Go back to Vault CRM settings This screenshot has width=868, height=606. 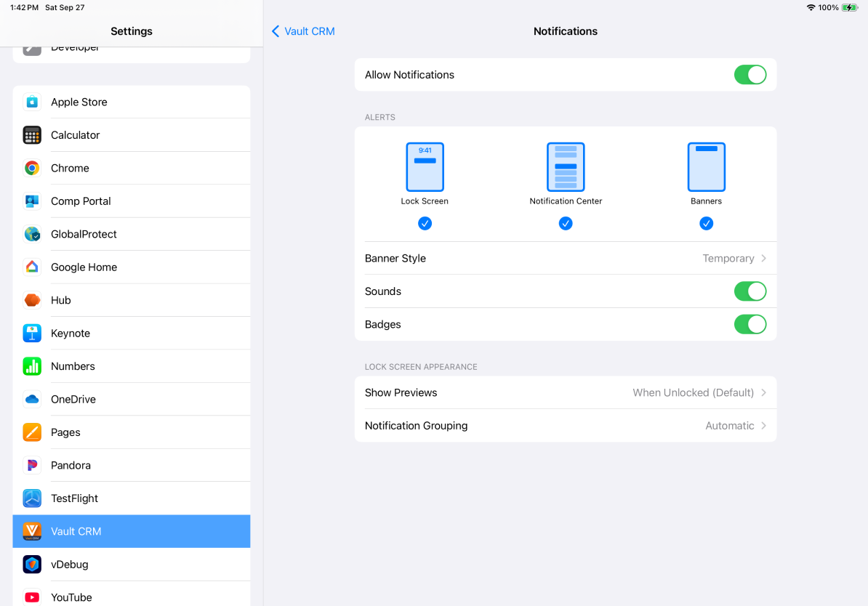click(x=303, y=31)
